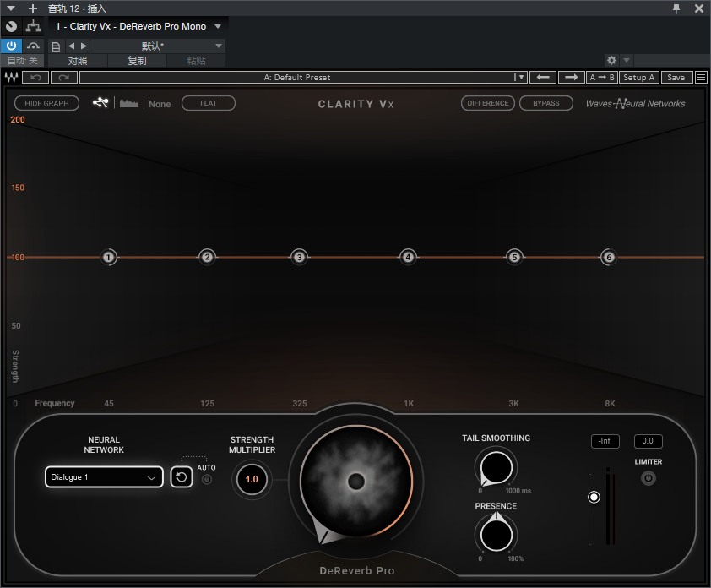Click the Waves logo icon
711x588 pixels.
click(x=11, y=78)
